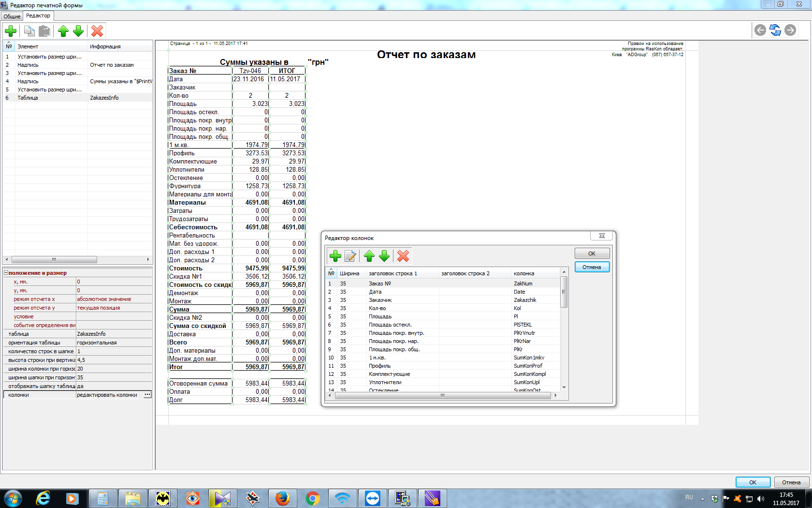Click заголовок строка 1 column header

402,273
